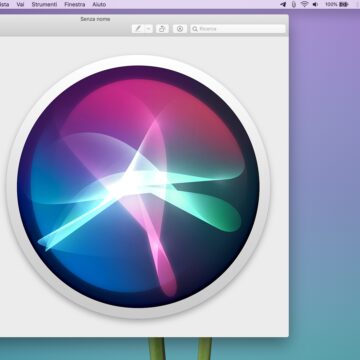Select the markup pen tool in Preview toolbar
Viewport: 360px width, 360px height.
(x=138, y=29)
